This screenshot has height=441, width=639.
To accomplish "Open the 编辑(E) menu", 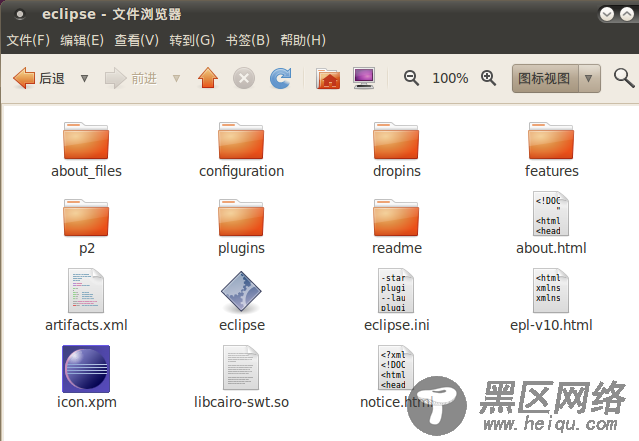I will click(82, 40).
